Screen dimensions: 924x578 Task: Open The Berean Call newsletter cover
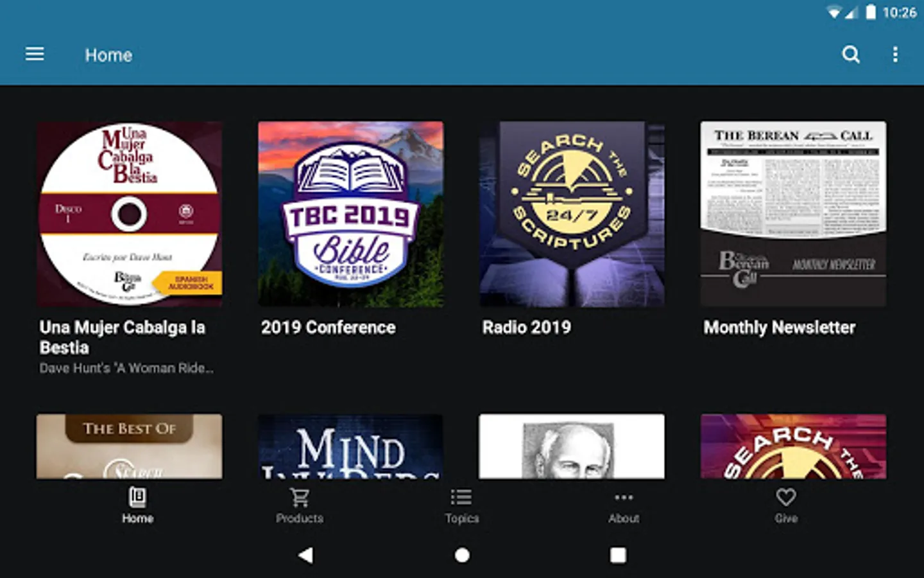point(793,214)
